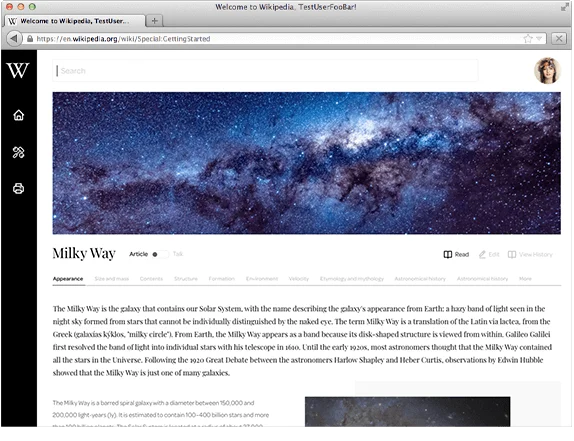Expand the More sections menu
Screen dimensions: 574x441
pyautogui.click(x=525, y=279)
